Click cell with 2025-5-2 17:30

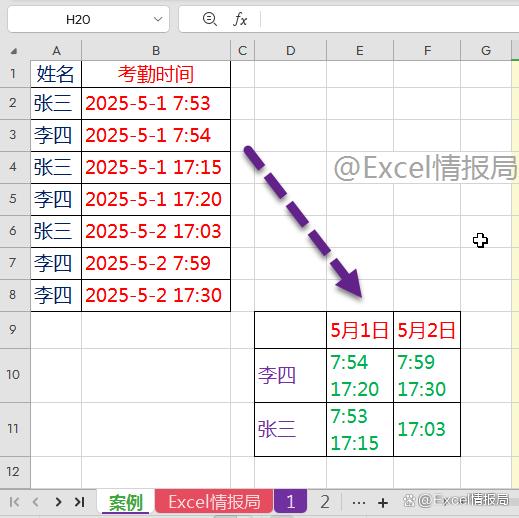pos(156,295)
